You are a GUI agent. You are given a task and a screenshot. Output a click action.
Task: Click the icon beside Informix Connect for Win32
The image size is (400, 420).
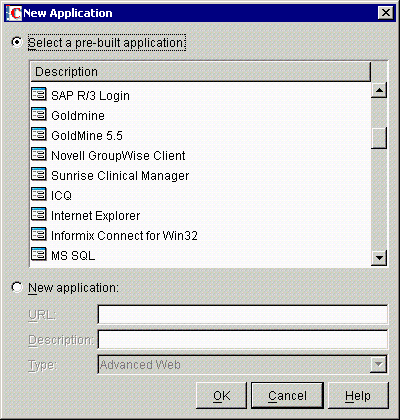(39, 234)
